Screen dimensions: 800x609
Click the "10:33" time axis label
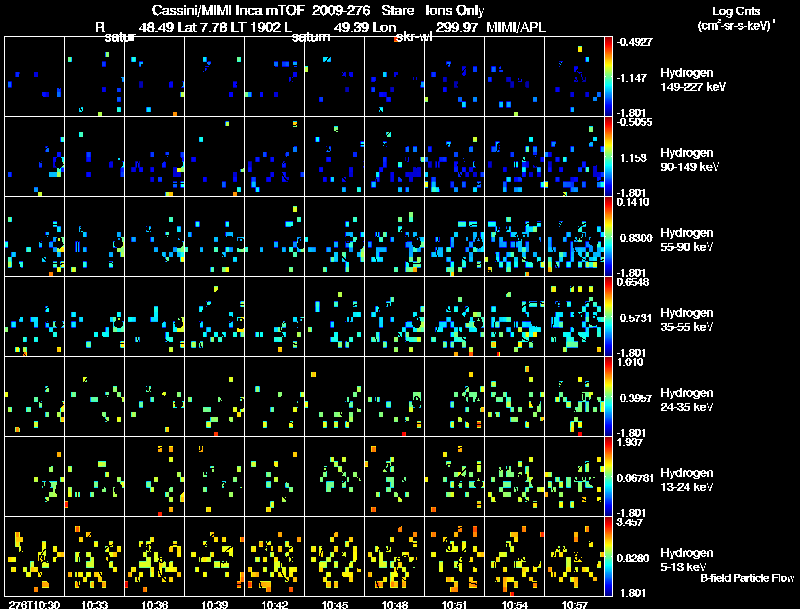point(94,604)
